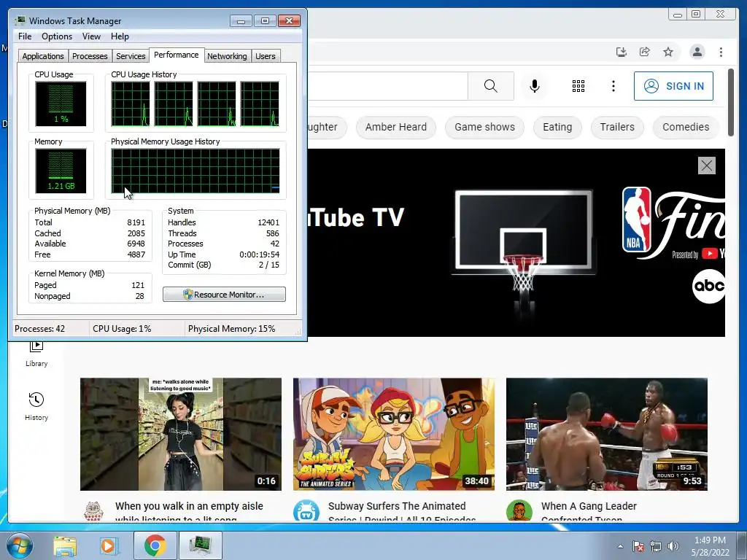Click 'When A Gang Leader' video title
747x560 pixels.
click(x=589, y=506)
